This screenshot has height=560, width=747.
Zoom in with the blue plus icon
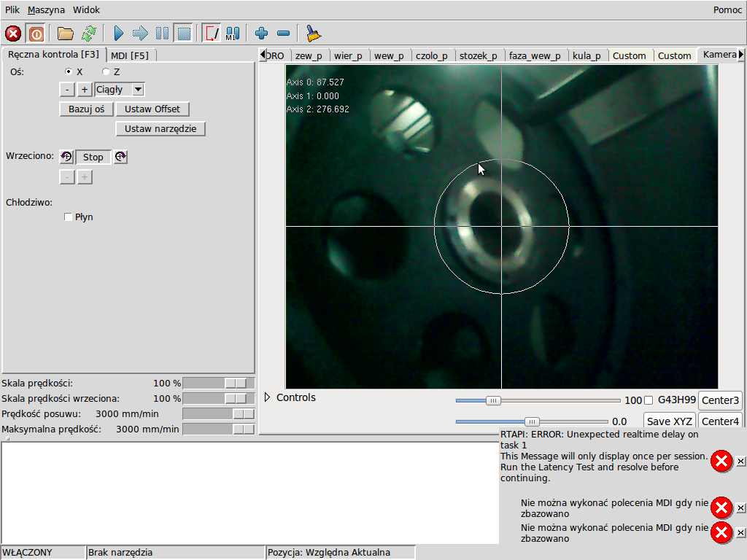click(x=262, y=34)
